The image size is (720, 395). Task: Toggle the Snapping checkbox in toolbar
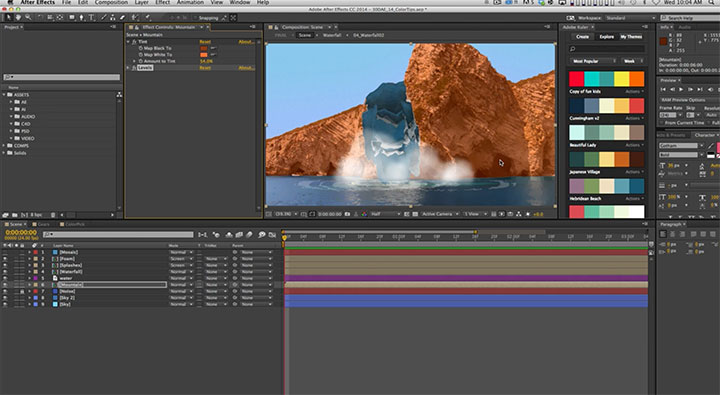[x=196, y=18]
